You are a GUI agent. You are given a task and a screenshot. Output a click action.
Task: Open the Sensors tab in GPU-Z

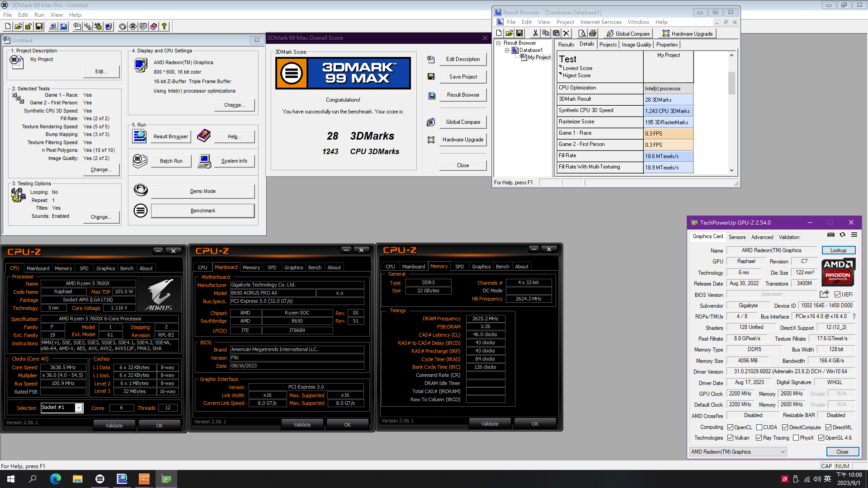tap(737, 237)
